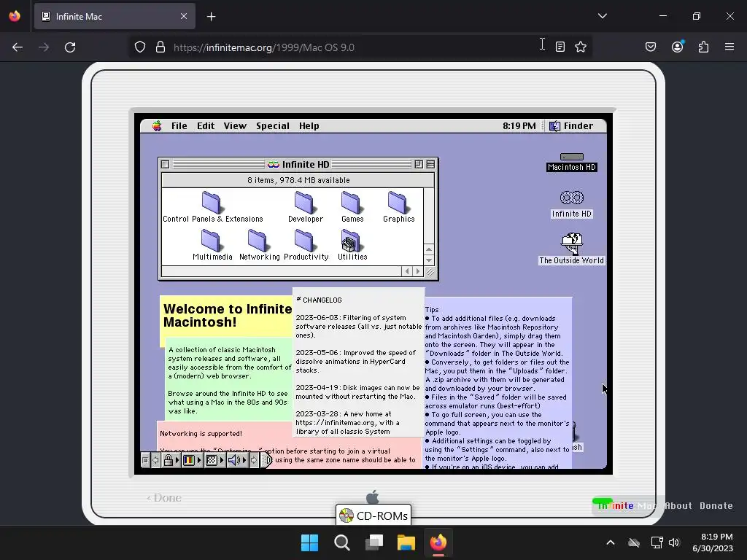
Task: Select the Infinite HD desktop disk icon
Action: coord(572,197)
